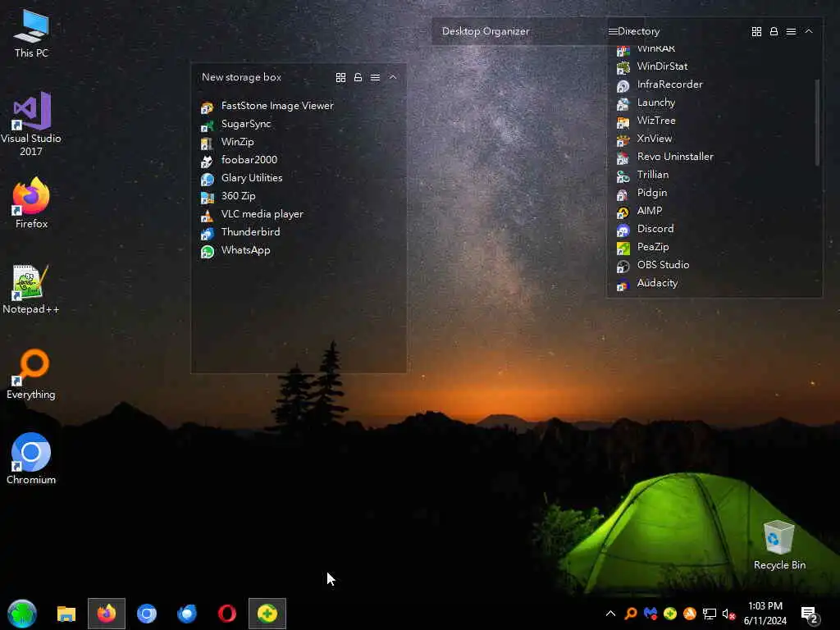Launch VLC media player shortcut

coord(252,214)
